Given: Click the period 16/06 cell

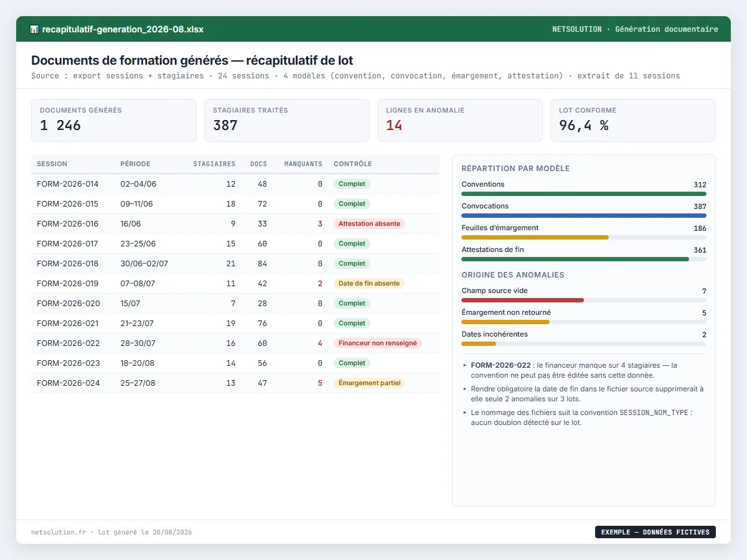Looking at the screenshot, I should pyautogui.click(x=131, y=224).
